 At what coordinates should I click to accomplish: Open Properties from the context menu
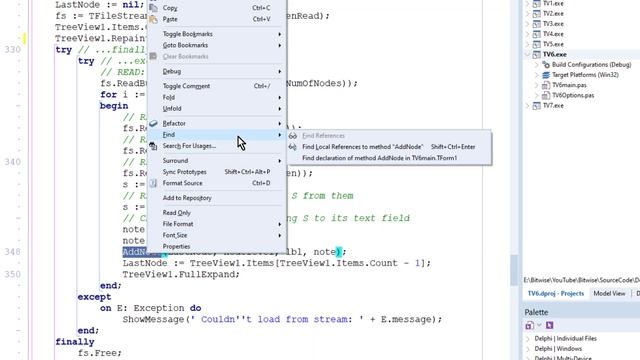pos(216,247)
